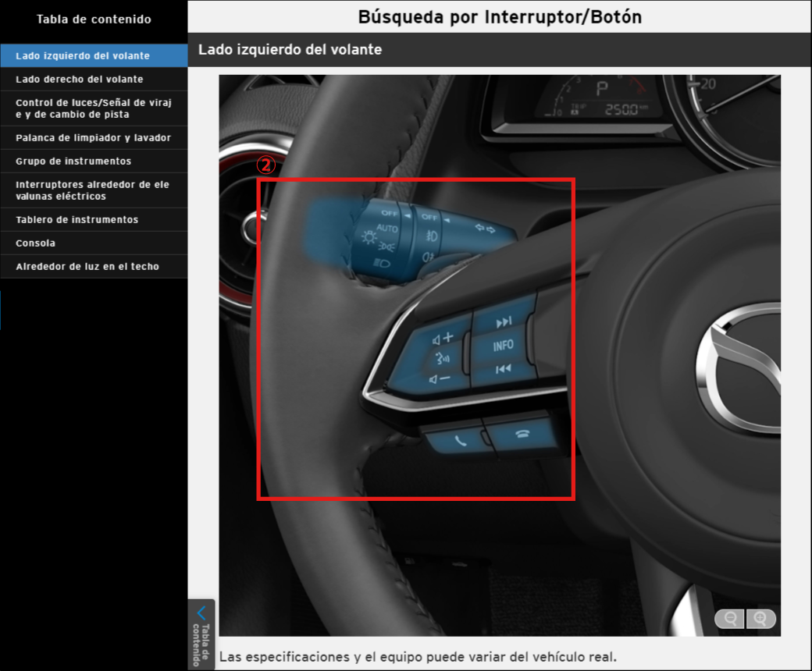812x671 pixels.
Task: Click the phone pick-up call button
Action: tap(459, 440)
